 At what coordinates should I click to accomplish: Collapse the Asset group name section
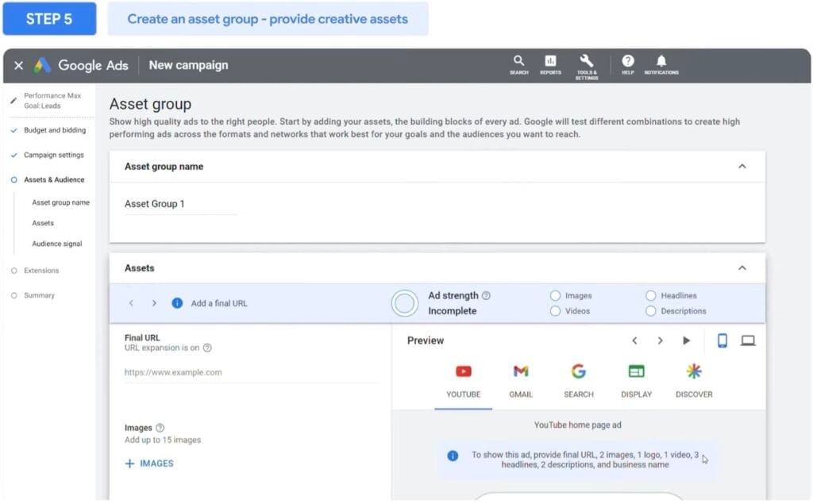[742, 166]
